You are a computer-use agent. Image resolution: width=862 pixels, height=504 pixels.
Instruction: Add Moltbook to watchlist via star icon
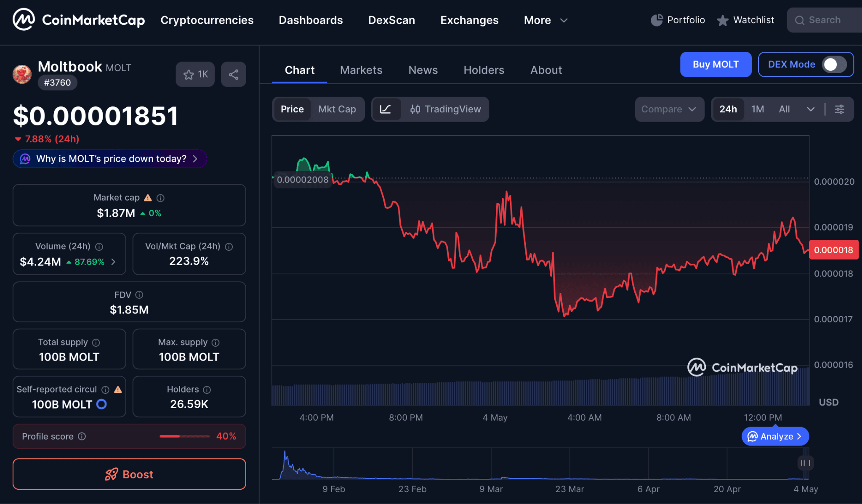(195, 74)
